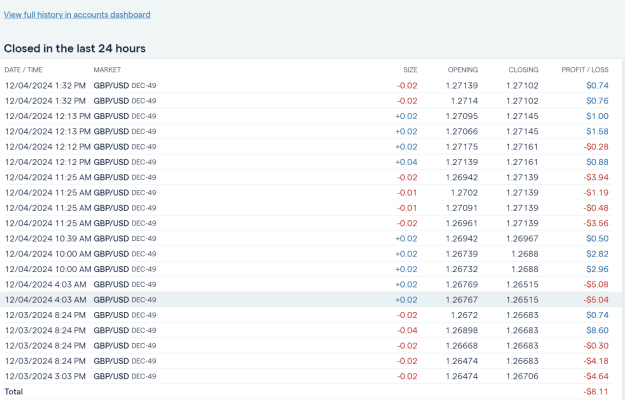Select closing price 1.26706
The width and height of the screenshot is (625, 400).
pyautogui.click(x=523, y=376)
